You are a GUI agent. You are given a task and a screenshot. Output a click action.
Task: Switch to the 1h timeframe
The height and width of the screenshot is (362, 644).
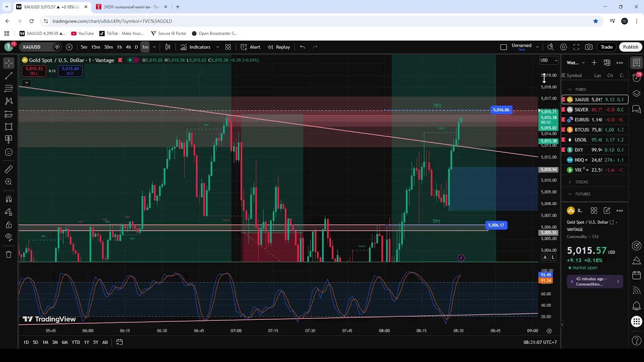pos(119,47)
